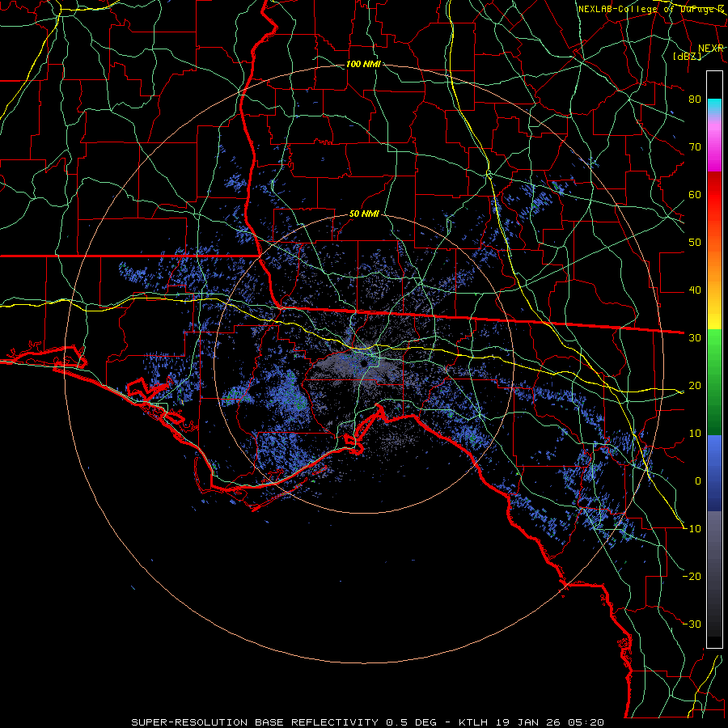Select the 20 dBZ scale label
The width and height of the screenshot is (728, 728).
pos(695,386)
